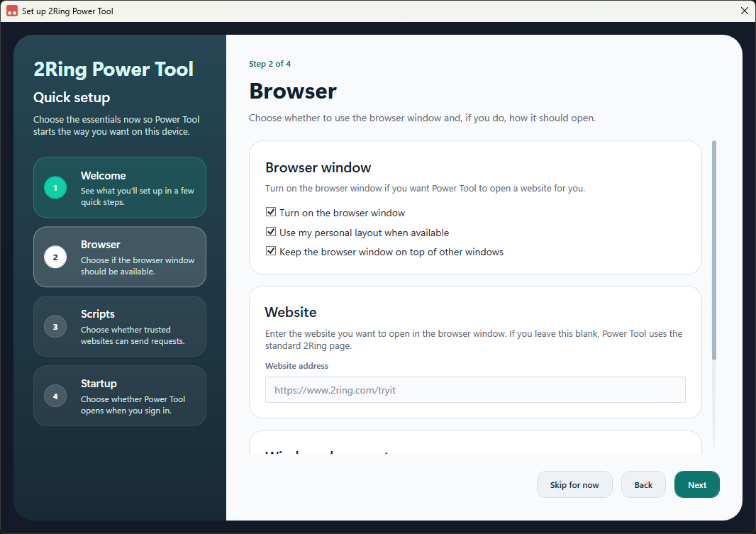Image resolution: width=756 pixels, height=534 pixels.
Task: Click the Website address input field
Action: tap(475, 390)
